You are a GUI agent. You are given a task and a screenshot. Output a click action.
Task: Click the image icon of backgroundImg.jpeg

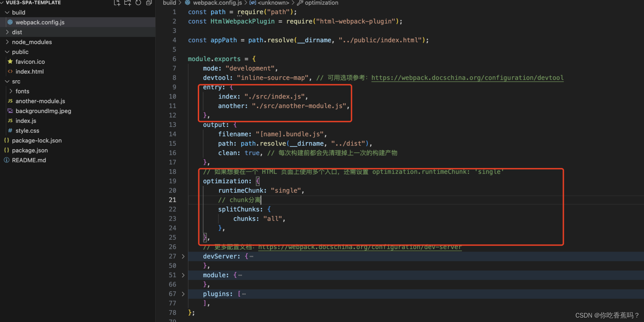coord(10,111)
